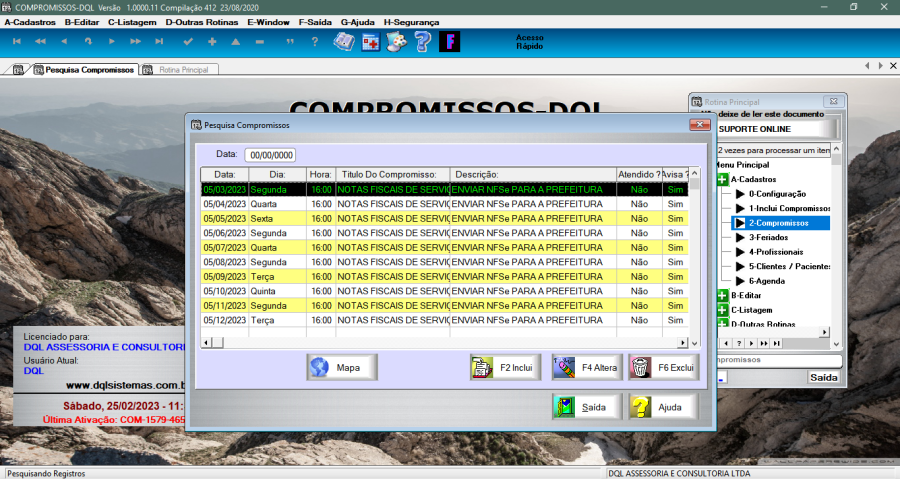Open the calendar with red cross icon
The width and height of the screenshot is (900, 479).
point(371,42)
